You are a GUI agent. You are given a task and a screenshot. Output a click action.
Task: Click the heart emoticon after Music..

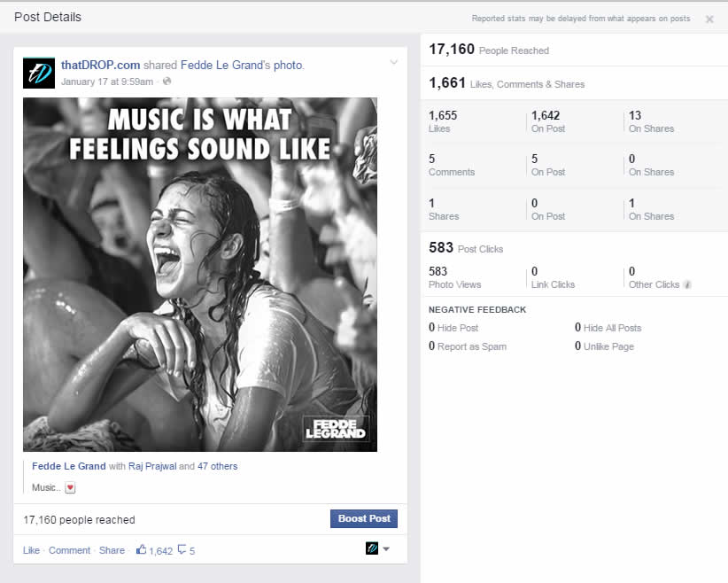(70, 488)
